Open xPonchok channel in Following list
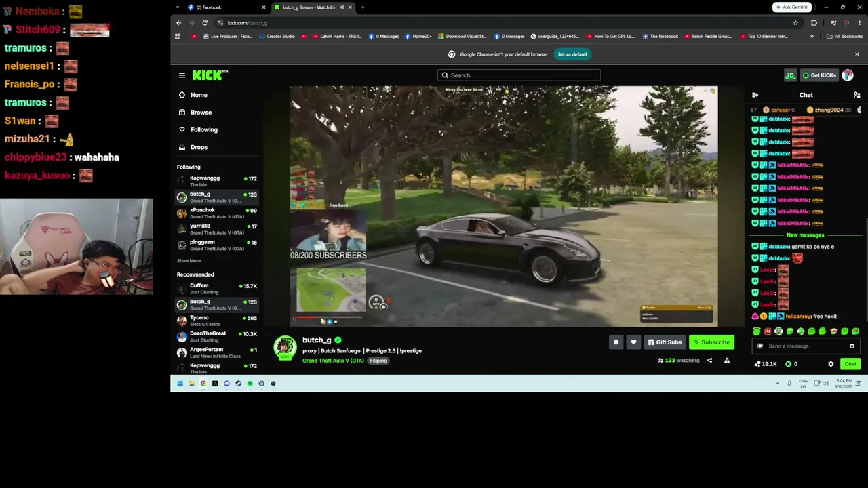Viewport: 868px width, 488px height. point(217,213)
